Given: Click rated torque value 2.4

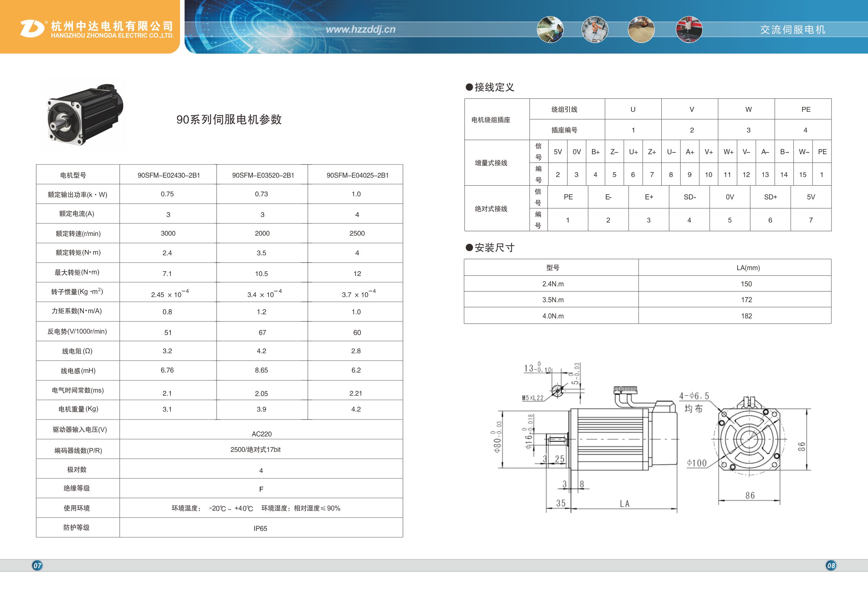Looking at the screenshot, I should tap(167, 253).
